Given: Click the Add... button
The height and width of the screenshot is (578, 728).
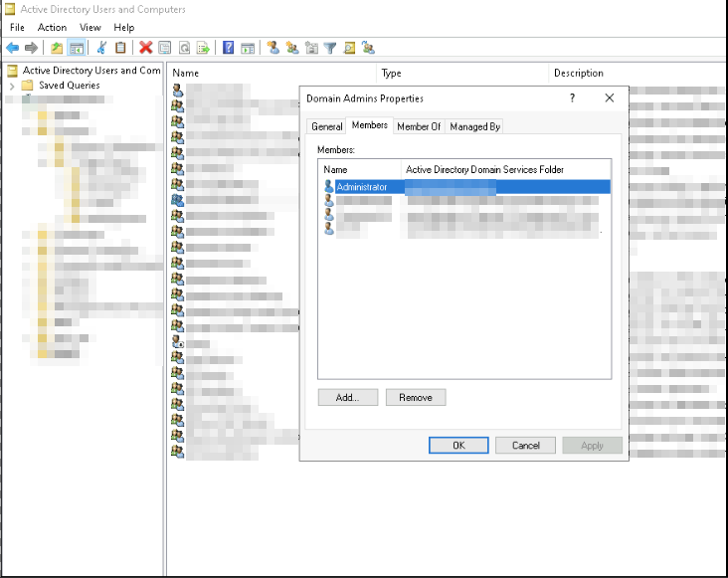Looking at the screenshot, I should pos(347,397).
